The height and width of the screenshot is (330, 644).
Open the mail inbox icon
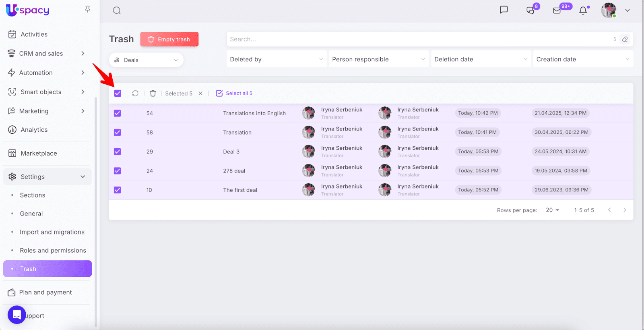(557, 10)
